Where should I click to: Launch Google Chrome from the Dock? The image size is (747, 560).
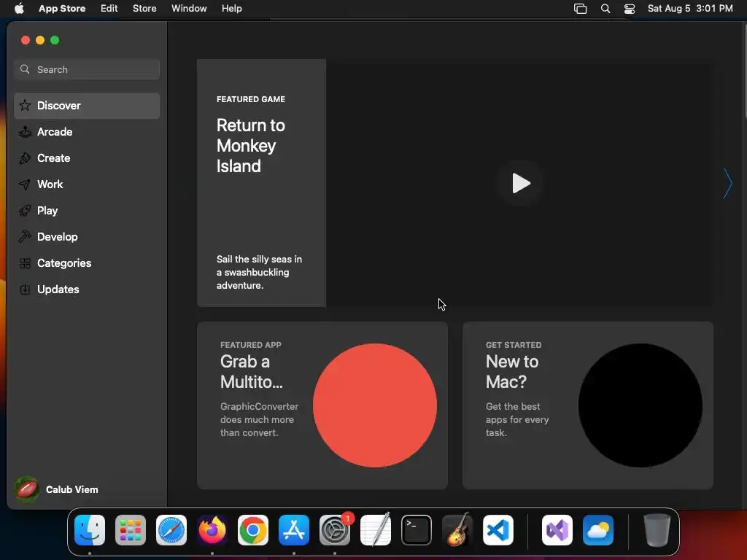[x=253, y=530]
